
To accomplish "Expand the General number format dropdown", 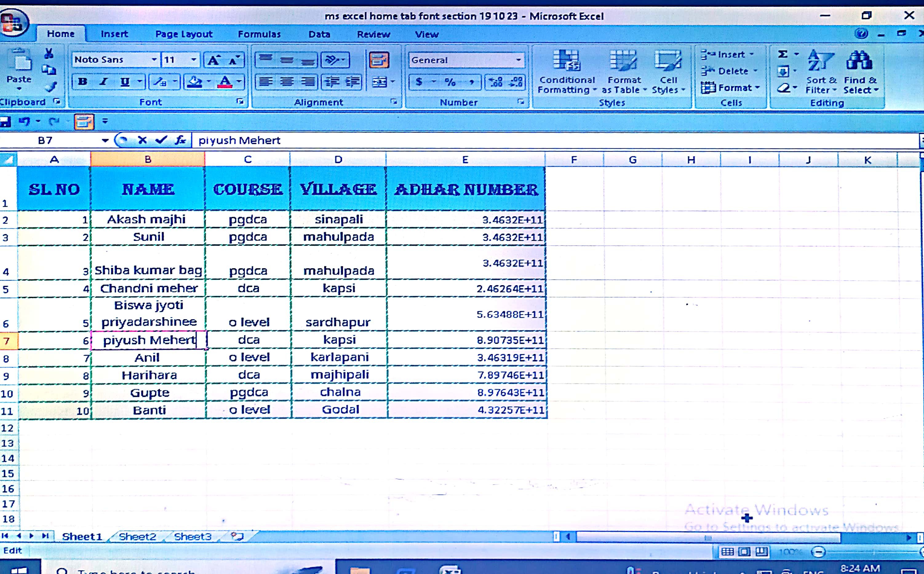I will (x=518, y=60).
